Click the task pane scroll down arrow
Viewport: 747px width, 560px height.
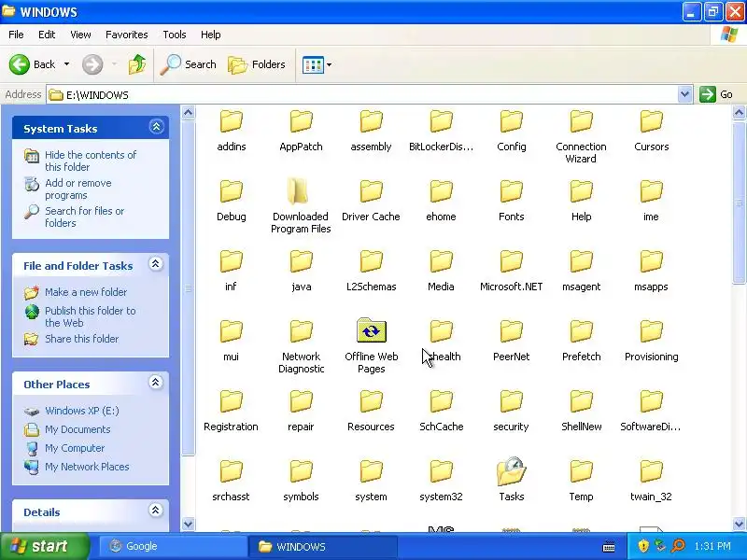pyautogui.click(x=189, y=525)
